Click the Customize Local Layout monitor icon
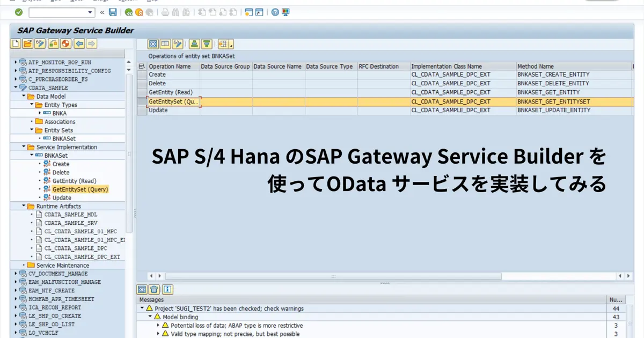 286,12
